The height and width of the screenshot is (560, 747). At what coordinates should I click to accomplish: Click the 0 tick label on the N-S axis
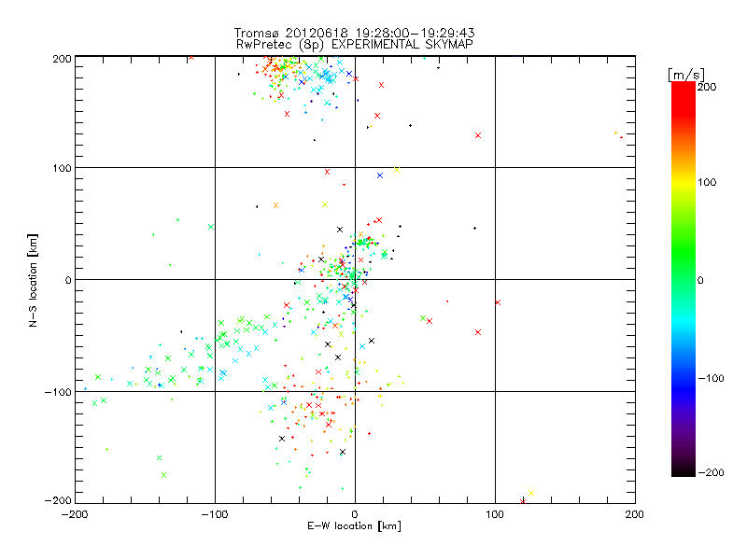[x=68, y=280]
